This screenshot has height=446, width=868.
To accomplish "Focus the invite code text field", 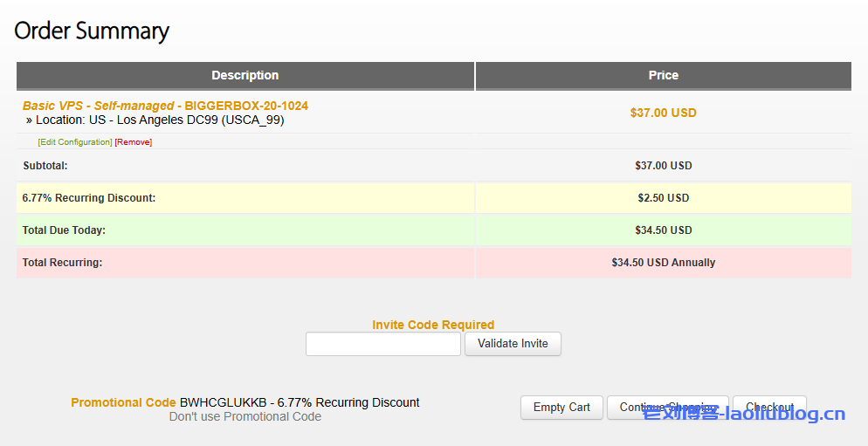I will tap(382, 344).
